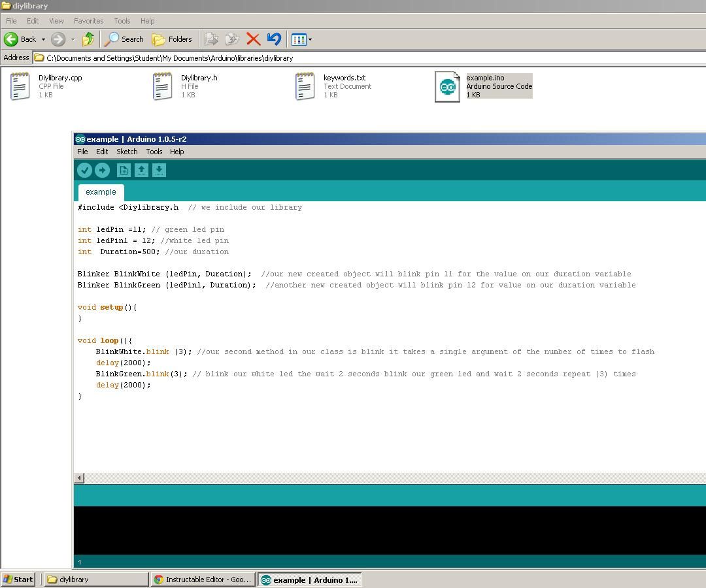The image size is (706, 588).
Task: Save the sketch via Save icon
Action: [159, 170]
